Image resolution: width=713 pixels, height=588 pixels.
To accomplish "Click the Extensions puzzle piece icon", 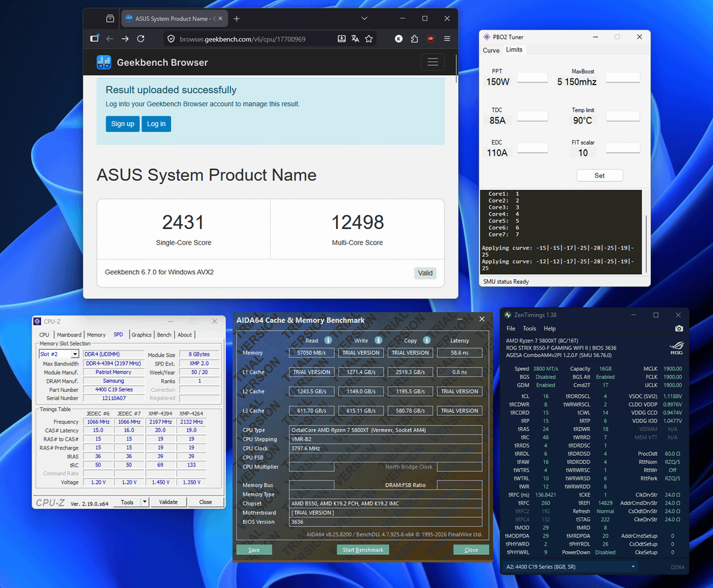I will (x=414, y=39).
